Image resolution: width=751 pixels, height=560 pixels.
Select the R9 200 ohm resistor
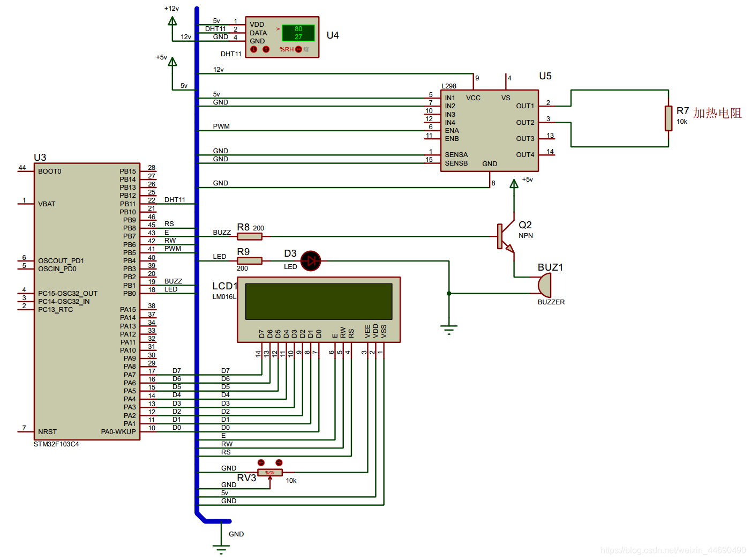250,261
